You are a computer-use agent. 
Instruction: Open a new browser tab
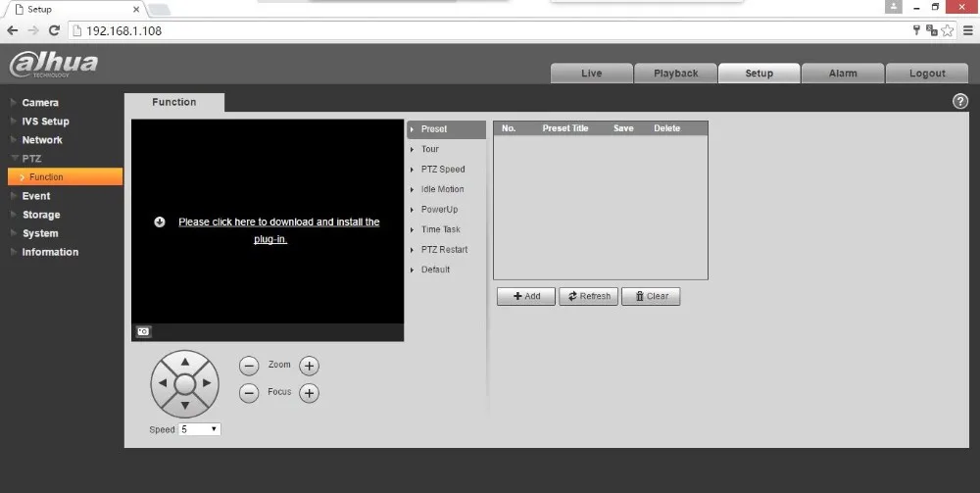(x=160, y=10)
